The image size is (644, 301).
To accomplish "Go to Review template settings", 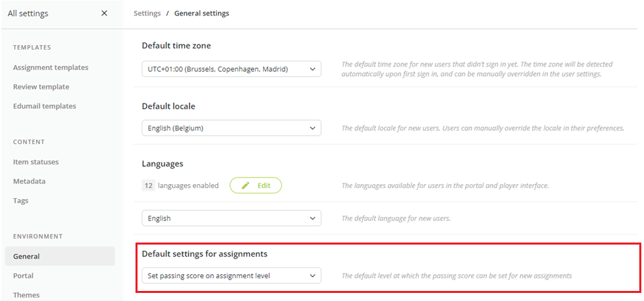I will [41, 87].
